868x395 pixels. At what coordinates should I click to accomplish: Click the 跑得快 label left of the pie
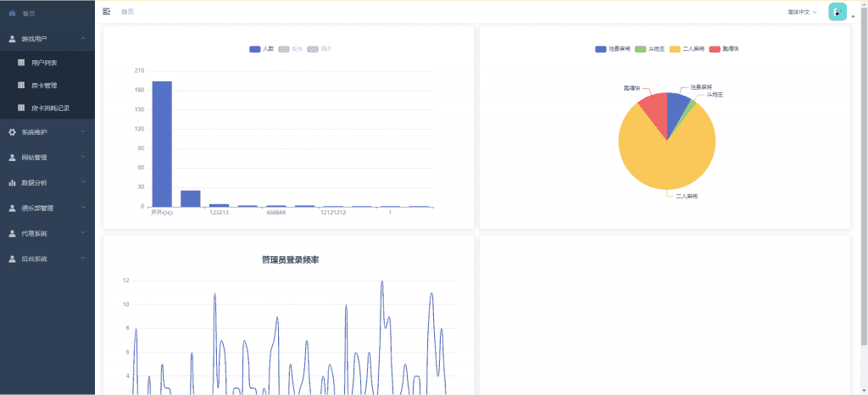[x=632, y=88]
